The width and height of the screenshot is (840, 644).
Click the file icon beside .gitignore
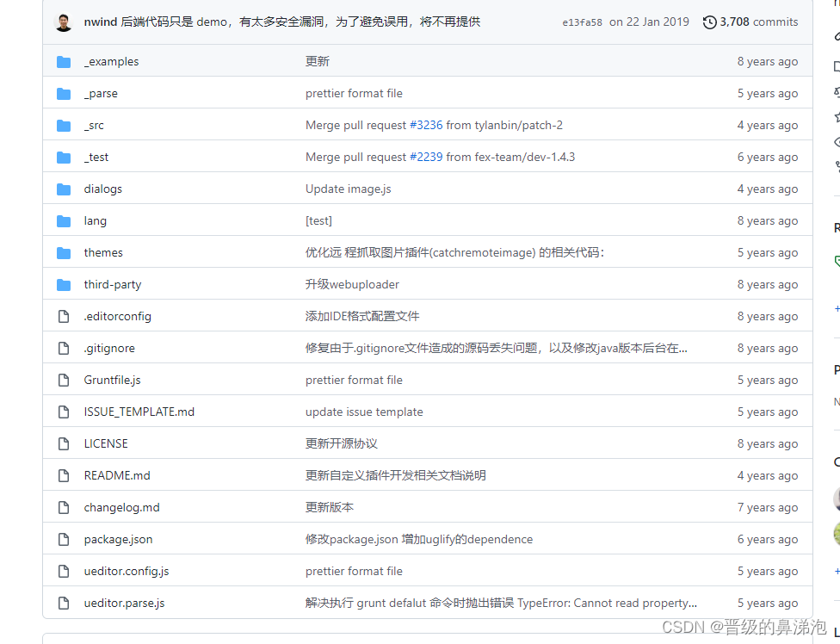click(x=63, y=348)
